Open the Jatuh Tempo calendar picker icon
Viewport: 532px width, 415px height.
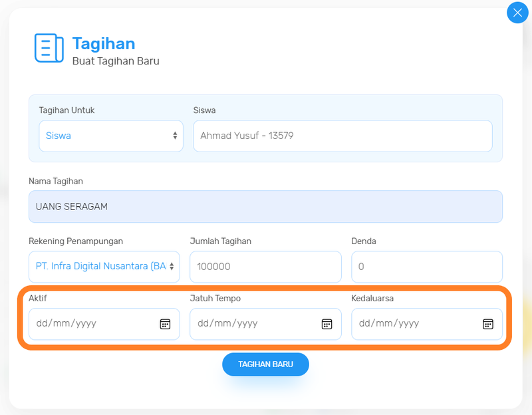click(327, 324)
